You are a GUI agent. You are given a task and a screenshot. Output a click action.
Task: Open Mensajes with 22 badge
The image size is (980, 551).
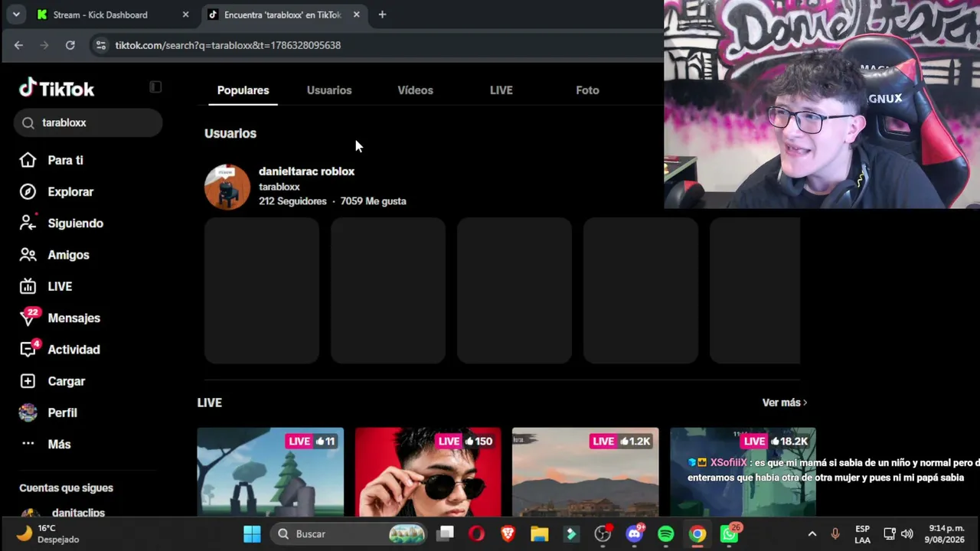[x=29, y=317]
